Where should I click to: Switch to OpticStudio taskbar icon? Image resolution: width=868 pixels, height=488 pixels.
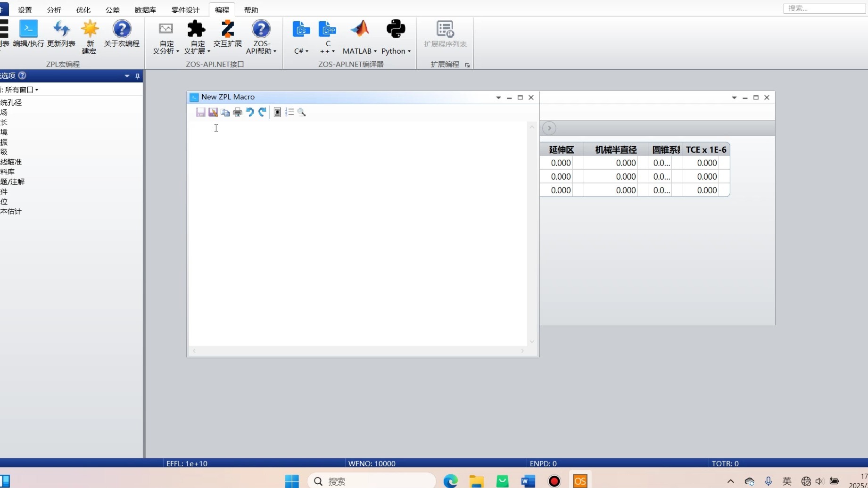pyautogui.click(x=580, y=481)
